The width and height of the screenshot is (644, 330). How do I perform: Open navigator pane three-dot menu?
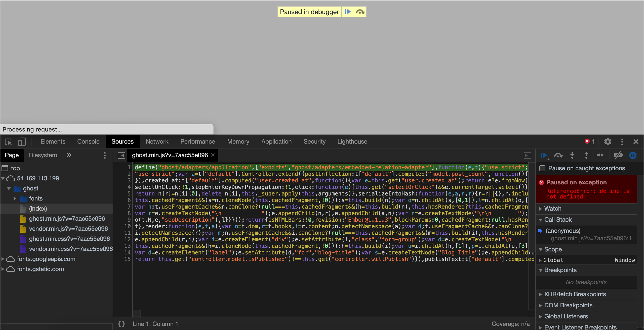pos(105,155)
